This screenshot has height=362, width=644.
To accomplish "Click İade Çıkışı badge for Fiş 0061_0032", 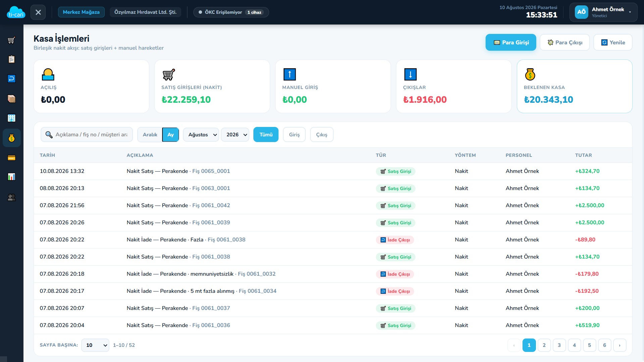I will [395, 274].
